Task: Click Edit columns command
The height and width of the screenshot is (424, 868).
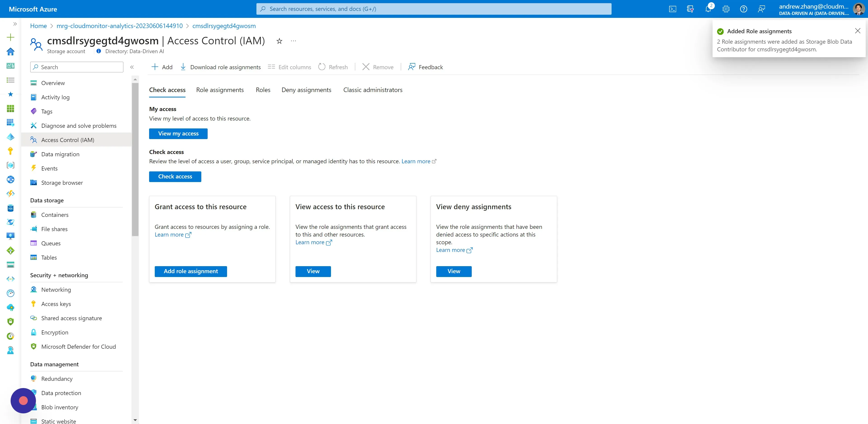Action: pyautogui.click(x=289, y=67)
